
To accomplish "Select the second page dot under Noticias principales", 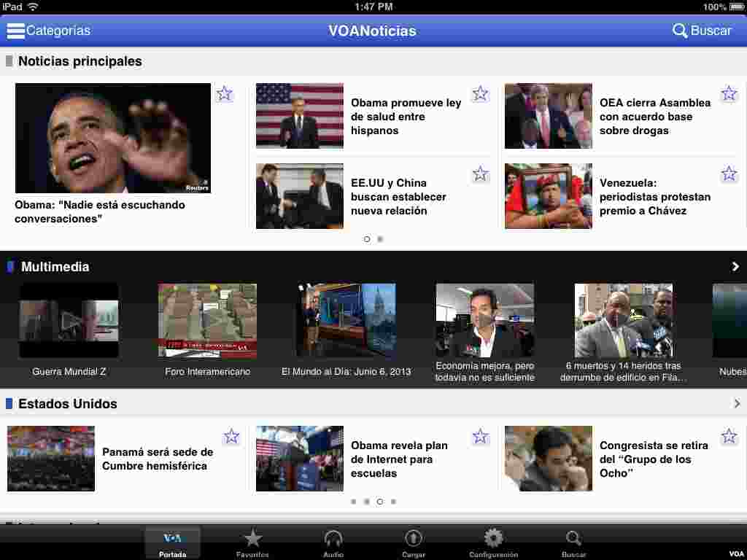I will click(x=379, y=238).
